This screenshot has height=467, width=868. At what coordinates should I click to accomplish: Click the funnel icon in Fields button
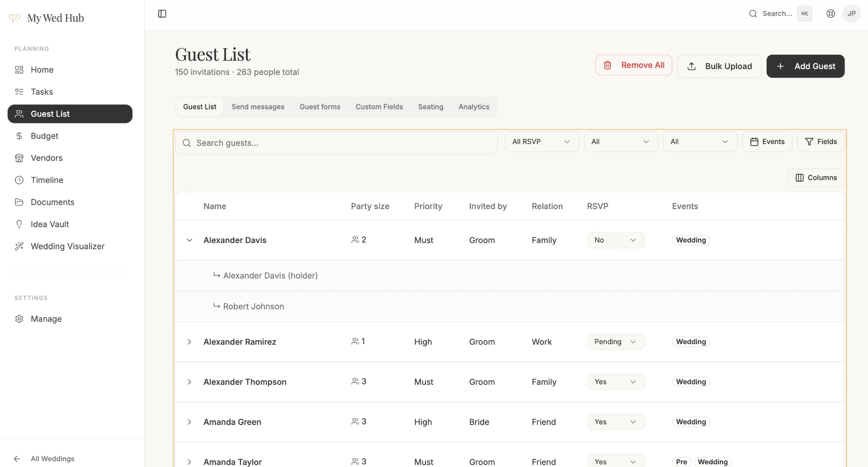pyautogui.click(x=809, y=142)
